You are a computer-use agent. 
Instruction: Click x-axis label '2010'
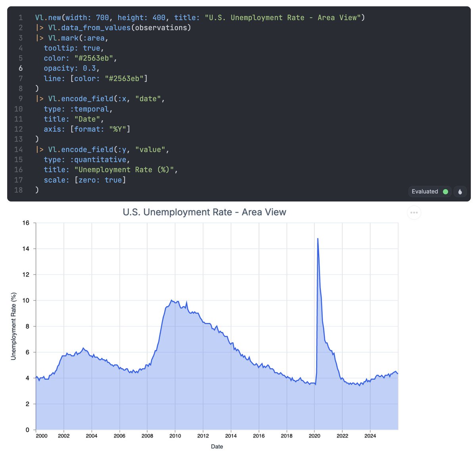tap(175, 436)
